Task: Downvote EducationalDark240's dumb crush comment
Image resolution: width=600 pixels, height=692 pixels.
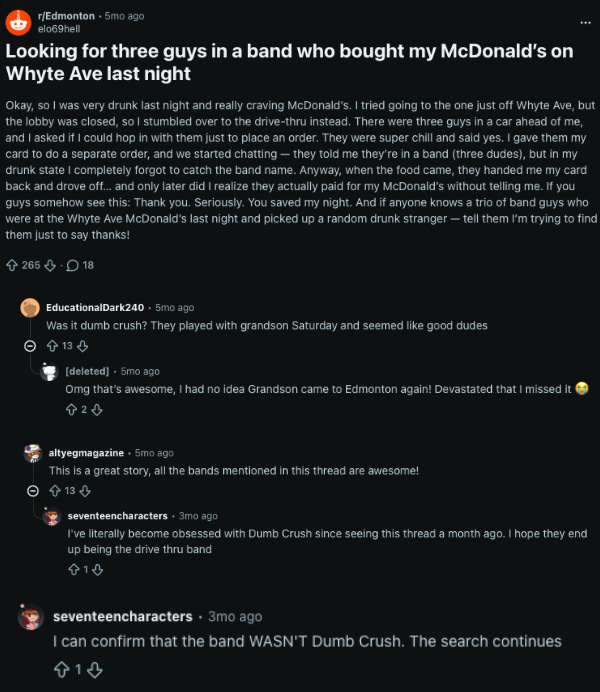Action: point(82,346)
